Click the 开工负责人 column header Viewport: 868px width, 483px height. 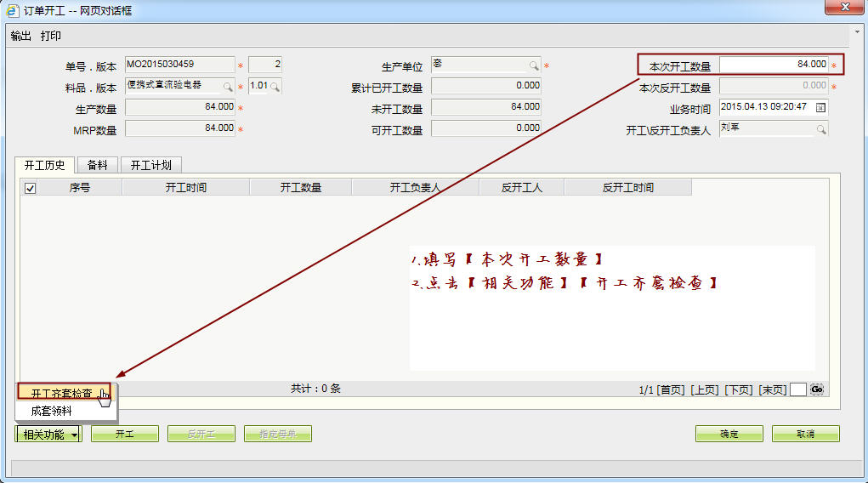(x=415, y=188)
